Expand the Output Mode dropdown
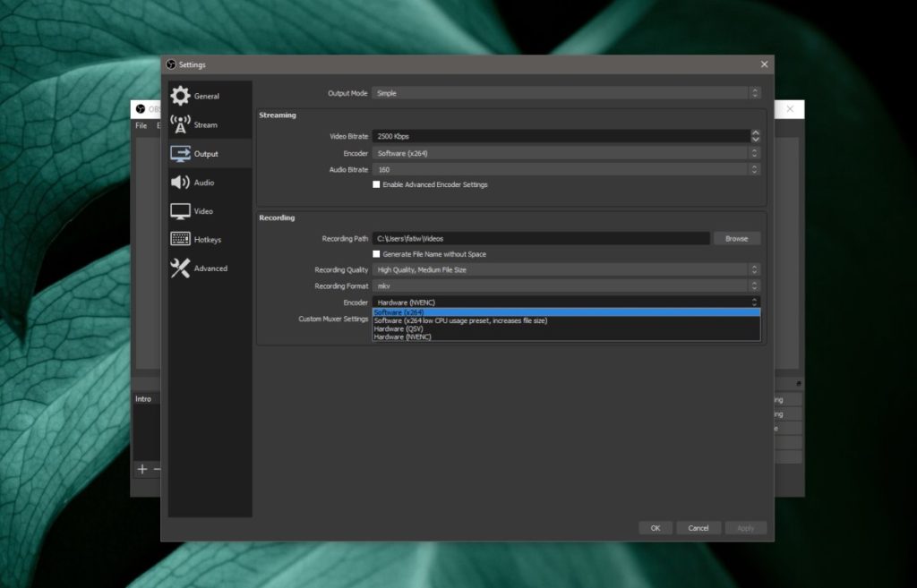Screen dimensions: 917x588 (566, 93)
